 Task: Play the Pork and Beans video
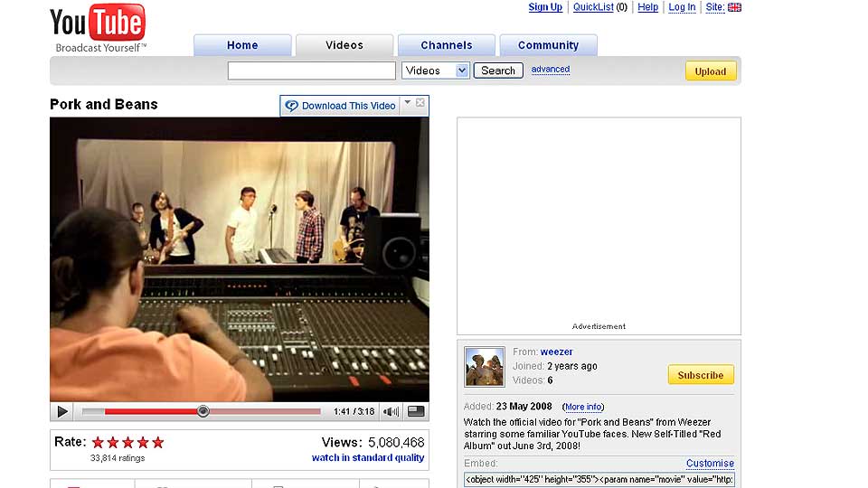[62, 412]
